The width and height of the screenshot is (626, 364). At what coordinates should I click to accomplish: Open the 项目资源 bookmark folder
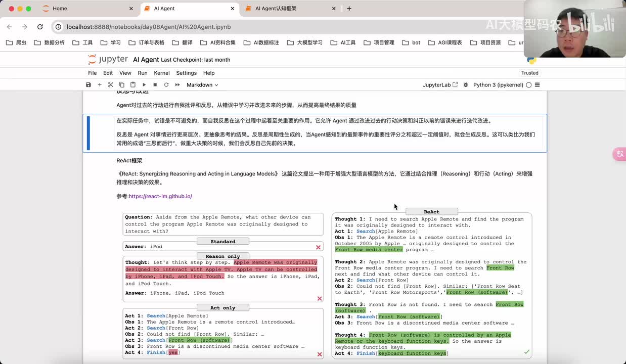(x=485, y=42)
